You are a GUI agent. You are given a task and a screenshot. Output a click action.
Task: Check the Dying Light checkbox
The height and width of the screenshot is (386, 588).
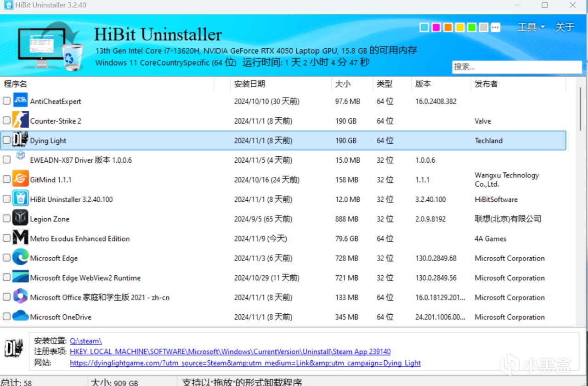pyautogui.click(x=6, y=140)
